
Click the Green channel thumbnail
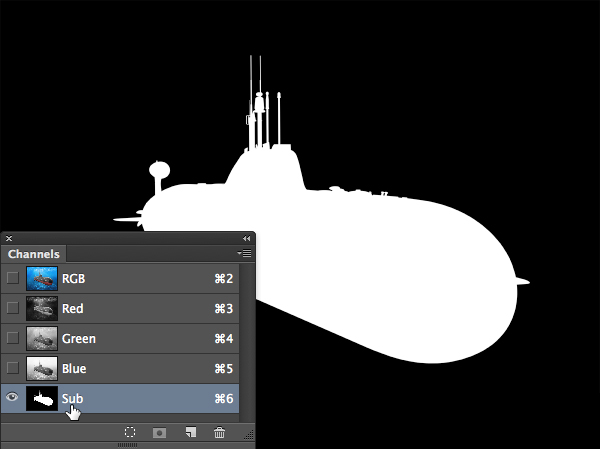[42, 338]
